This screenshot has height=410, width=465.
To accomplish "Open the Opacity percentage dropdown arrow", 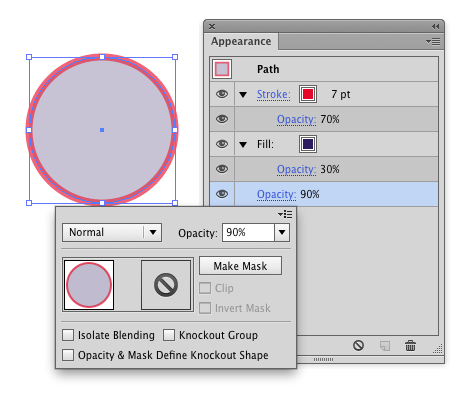I will [282, 232].
